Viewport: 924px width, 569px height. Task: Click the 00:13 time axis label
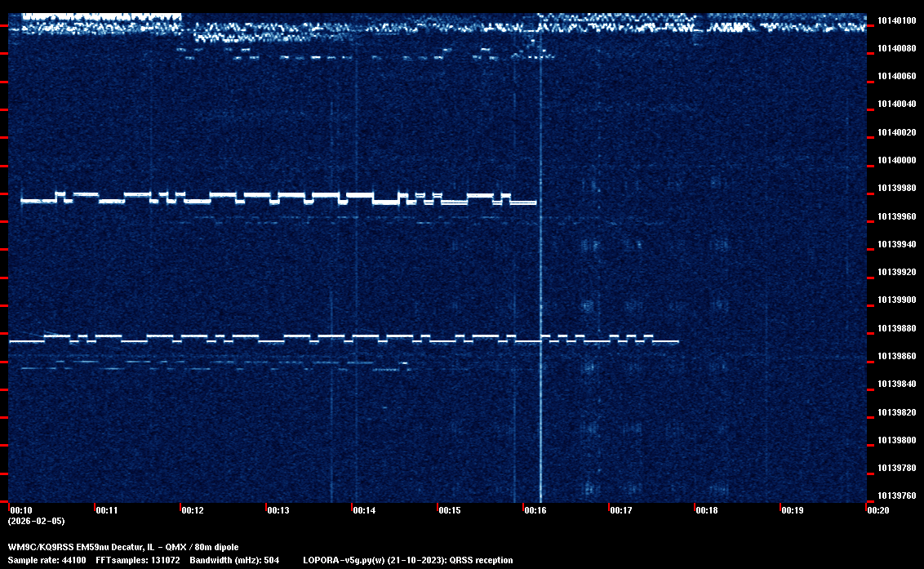(x=278, y=510)
